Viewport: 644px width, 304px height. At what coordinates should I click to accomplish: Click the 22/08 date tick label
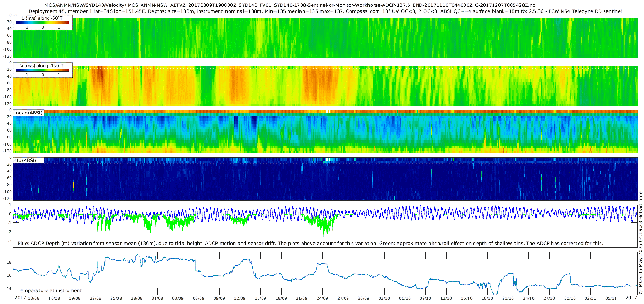pos(96,298)
